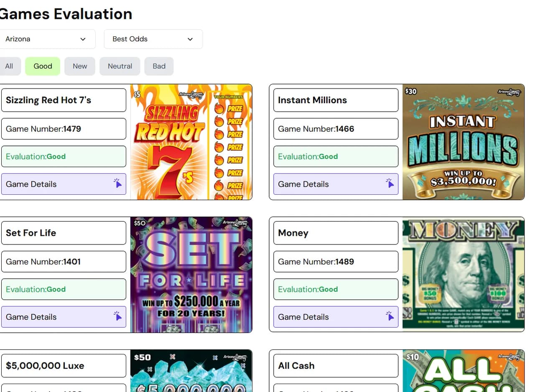Click the chevron arrow next to Best Odds
The width and height of the screenshot is (535, 392).
[190, 39]
